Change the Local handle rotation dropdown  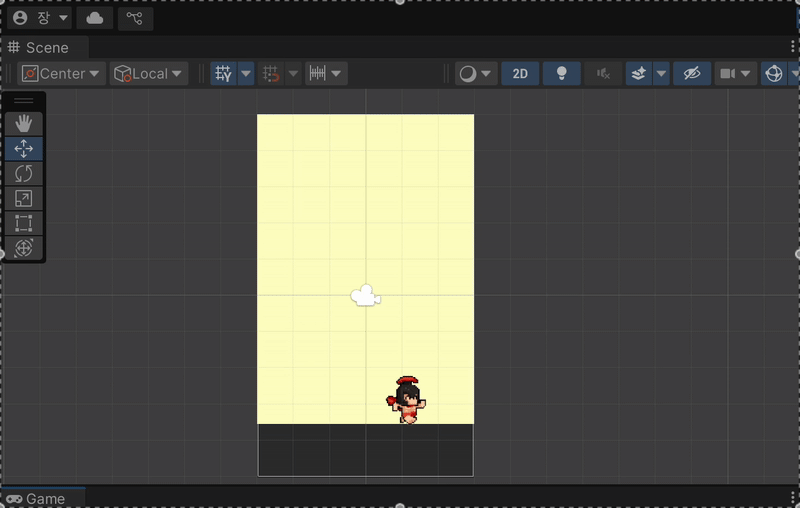(149, 73)
